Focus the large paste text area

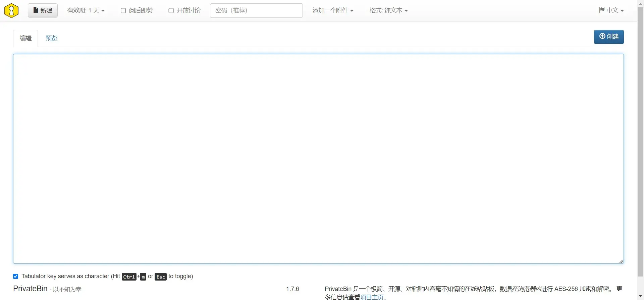(x=318, y=158)
